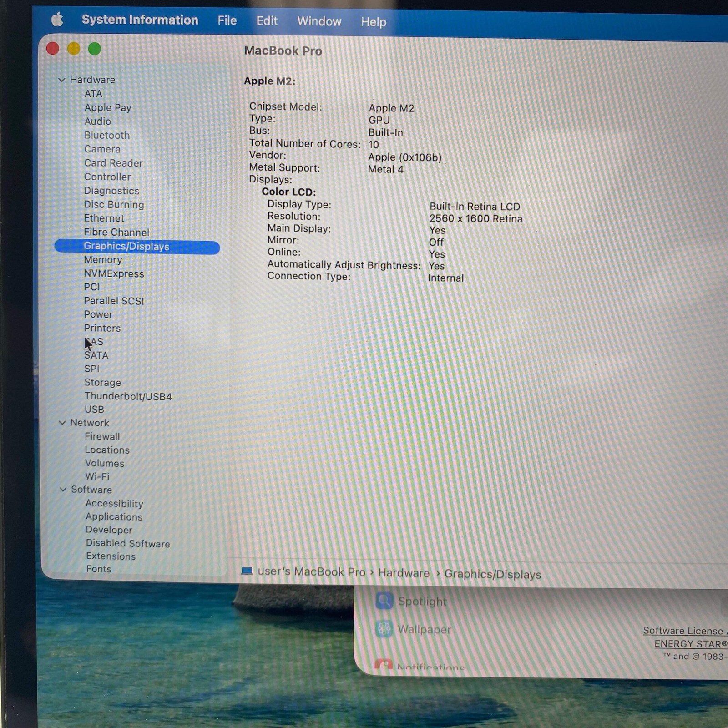The width and height of the screenshot is (728, 728).
Task: Select Applications under Software
Action: point(114,517)
